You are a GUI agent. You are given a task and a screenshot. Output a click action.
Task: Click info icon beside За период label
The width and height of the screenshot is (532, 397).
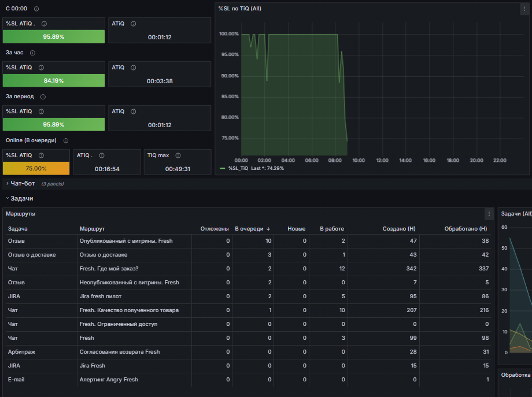pos(43,97)
